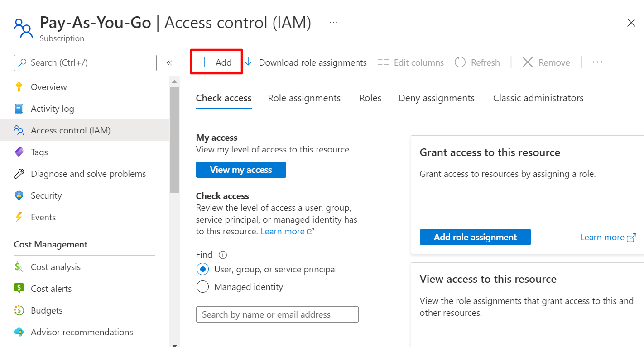Image resolution: width=644 pixels, height=347 pixels.
Task: Click the Remove X icon in toolbar
Action: click(527, 62)
